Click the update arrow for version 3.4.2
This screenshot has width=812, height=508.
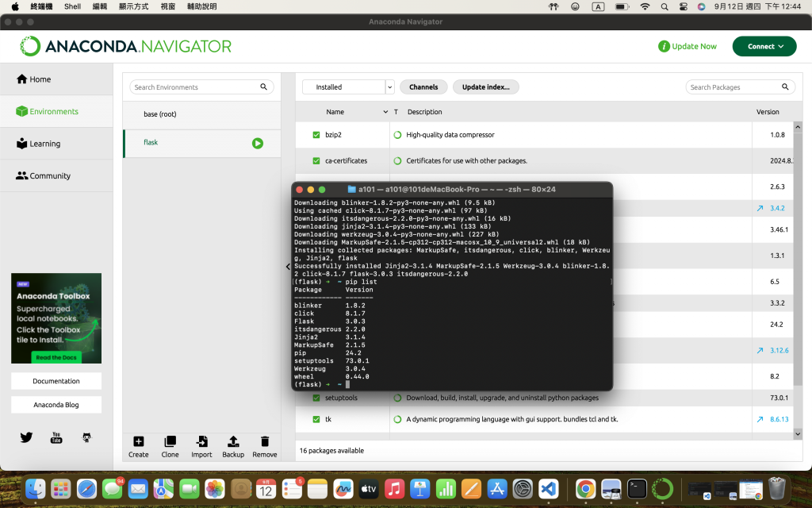760,209
